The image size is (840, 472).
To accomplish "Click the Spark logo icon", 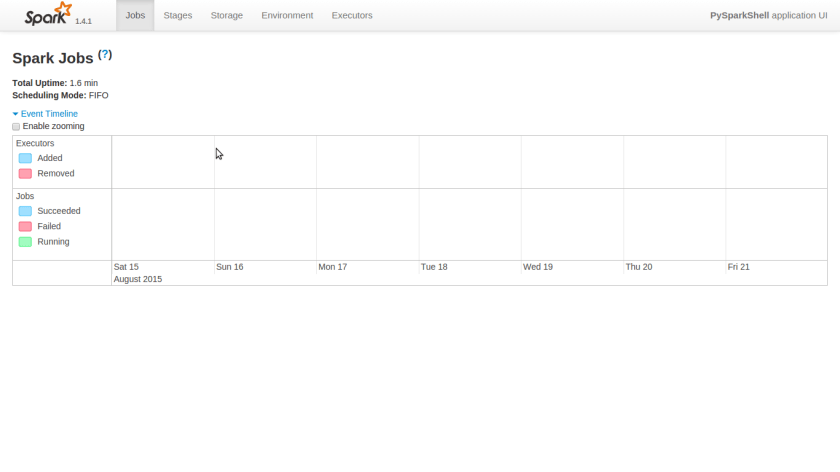I will pyautogui.click(x=48, y=14).
